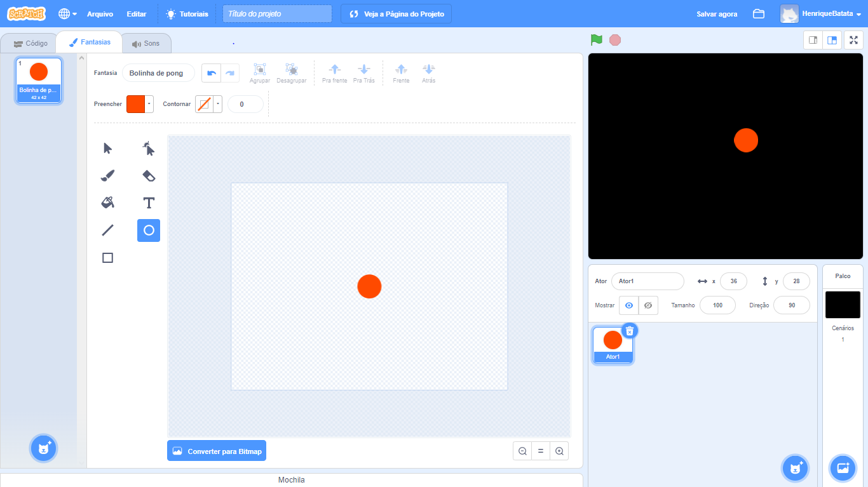Click Pra Trás send backward icon

[363, 69]
